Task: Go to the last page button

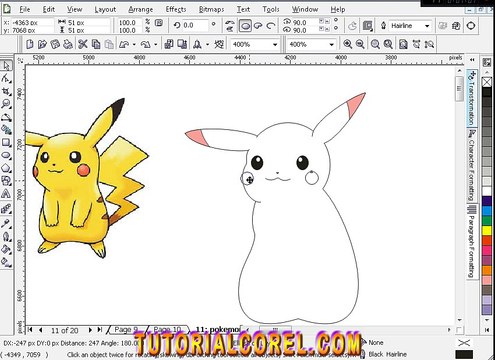Action: coord(99,330)
